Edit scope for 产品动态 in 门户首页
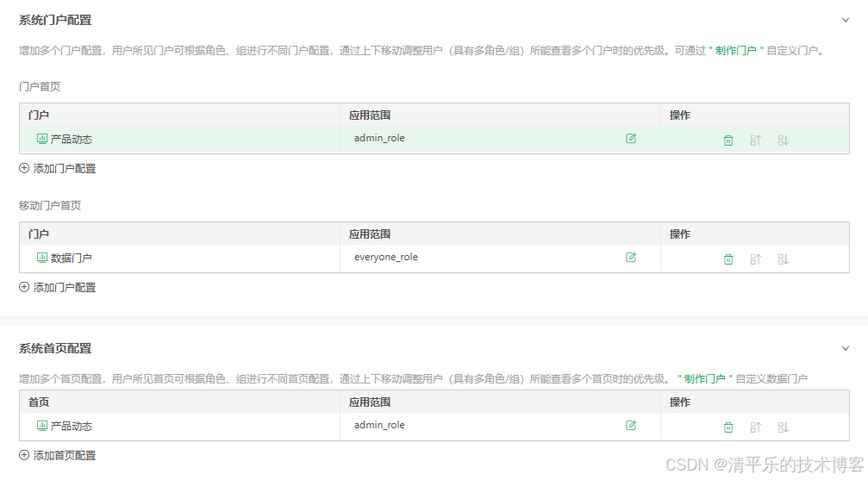Screen dimensions: 868x480 click(630, 139)
